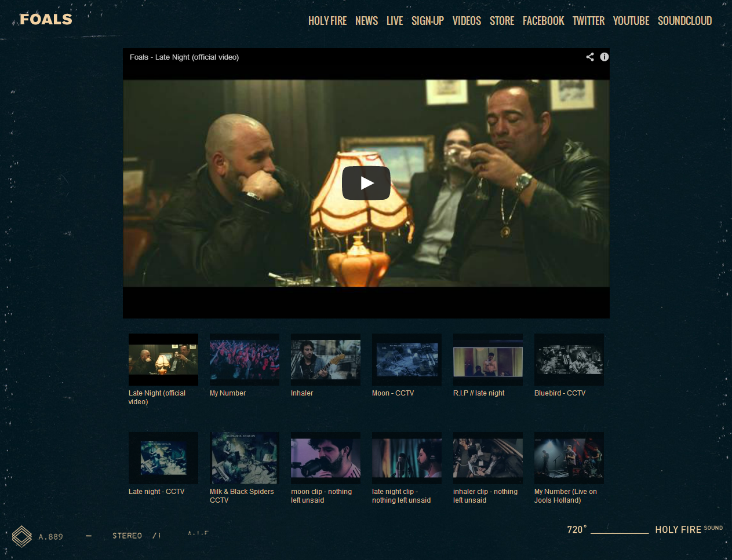Image resolution: width=732 pixels, height=560 pixels.
Task: Click the 'STEREO' footer label
Action: pyautogui.click(x=127, y=536)
